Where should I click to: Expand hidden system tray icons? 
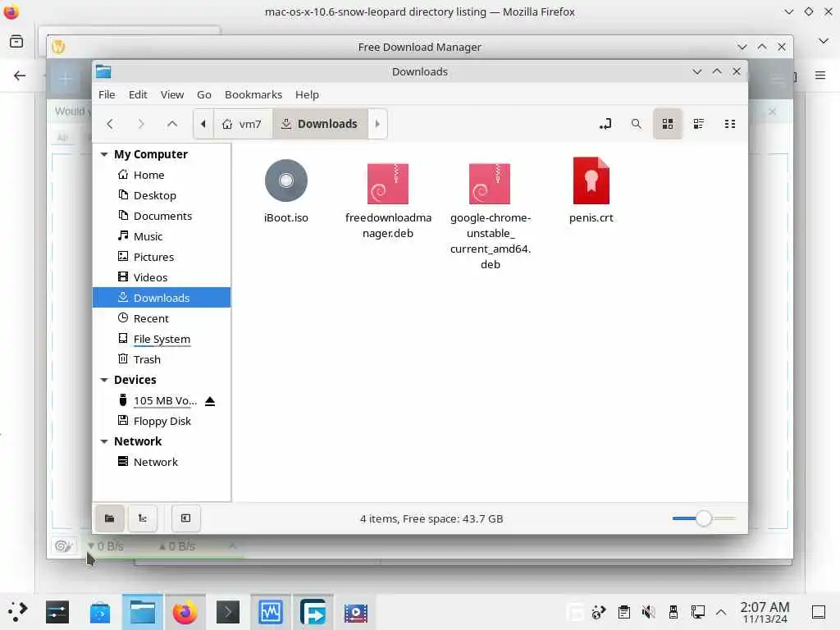click(x=721, y=612)
